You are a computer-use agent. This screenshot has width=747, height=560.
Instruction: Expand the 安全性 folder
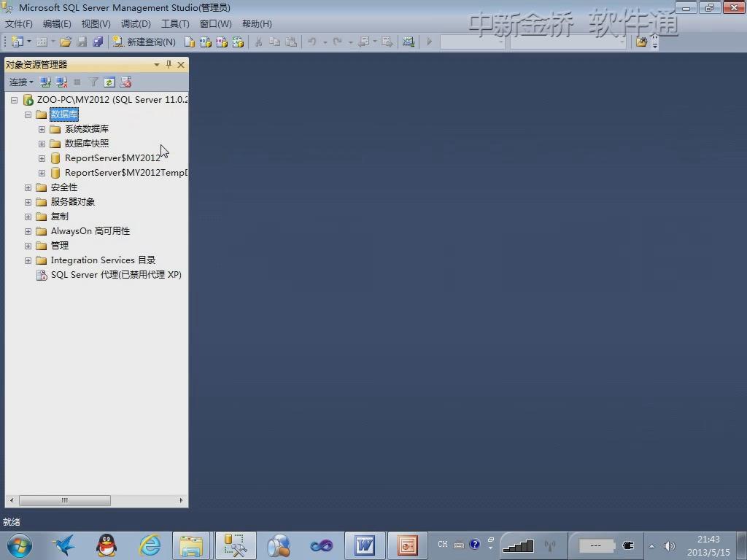28,187
